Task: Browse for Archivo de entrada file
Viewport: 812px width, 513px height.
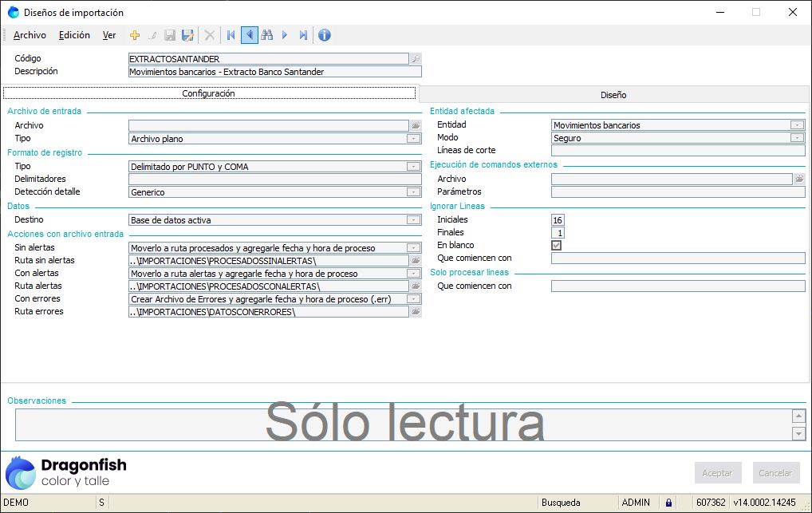Action: click(416, 125)
